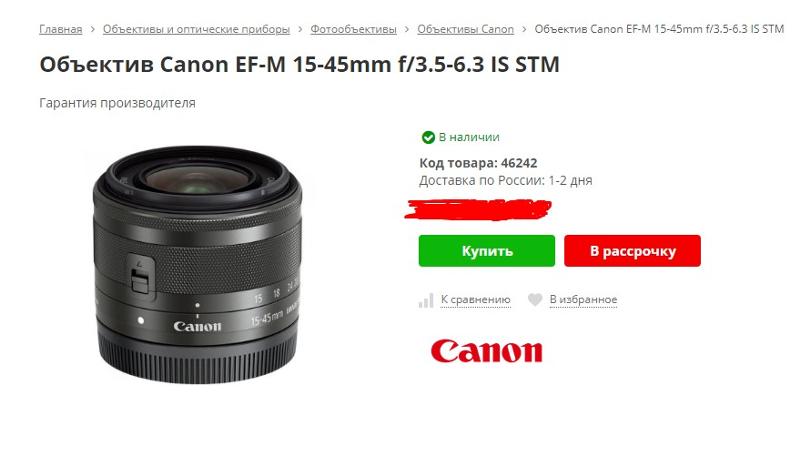Click the green checkmark availability icon

(x=428, y=137)
